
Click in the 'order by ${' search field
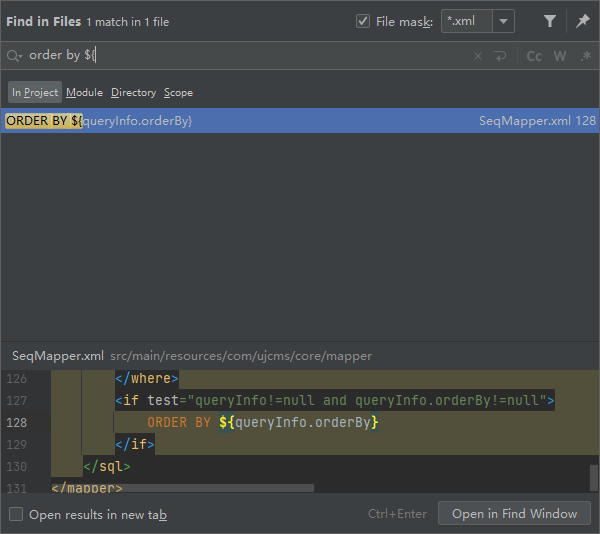tap(245, 56)
